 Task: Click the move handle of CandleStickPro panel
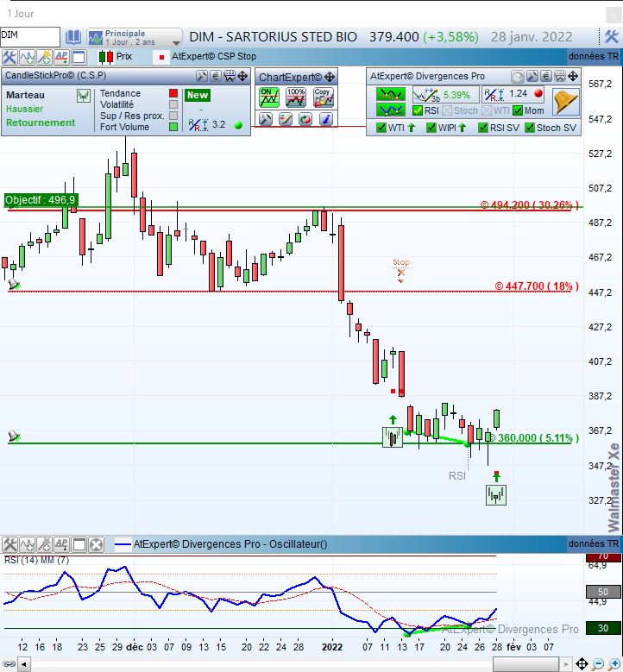pyautogui.click(x=242, y=76)
